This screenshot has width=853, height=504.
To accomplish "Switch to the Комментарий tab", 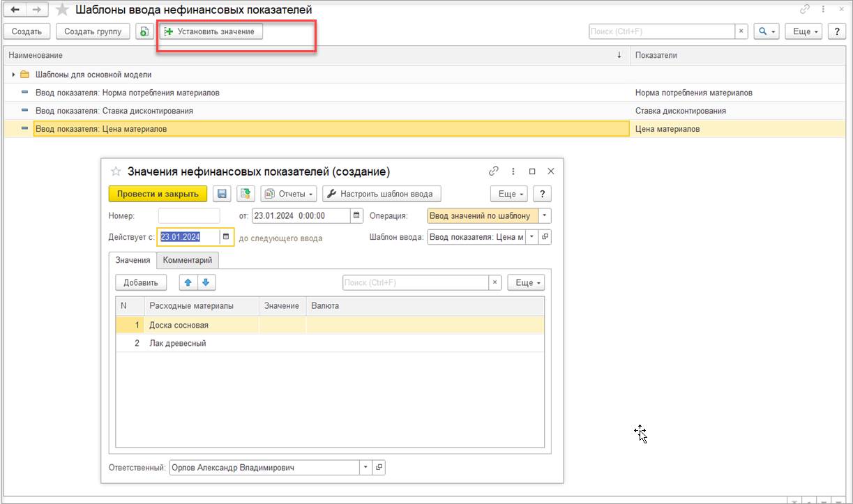I will click(188, 260).
